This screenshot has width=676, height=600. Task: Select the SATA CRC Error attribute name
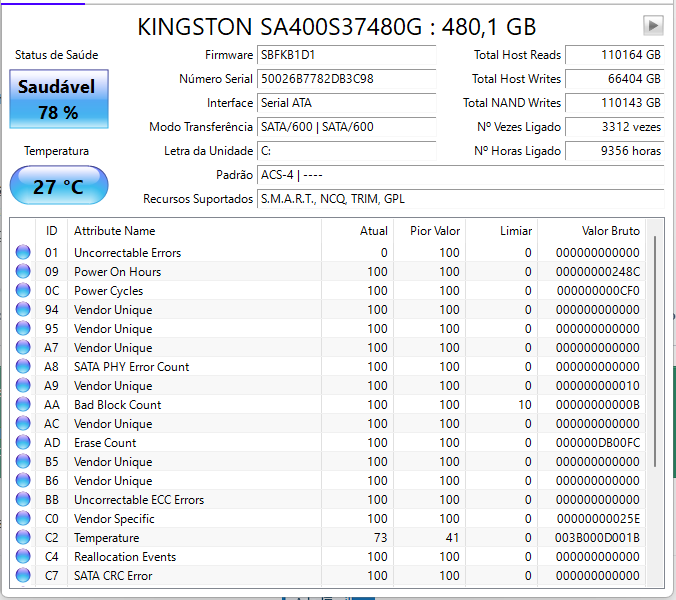click(x=113, y=575)
